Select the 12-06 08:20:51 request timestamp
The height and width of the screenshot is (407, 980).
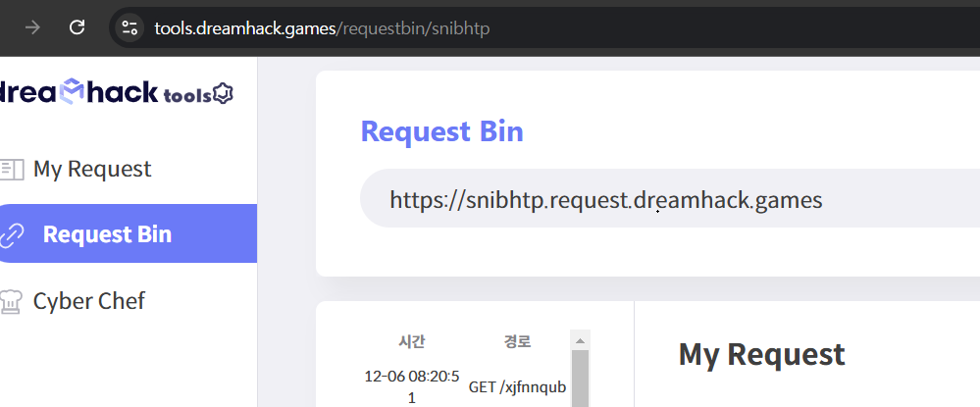[x=411, y=387]
